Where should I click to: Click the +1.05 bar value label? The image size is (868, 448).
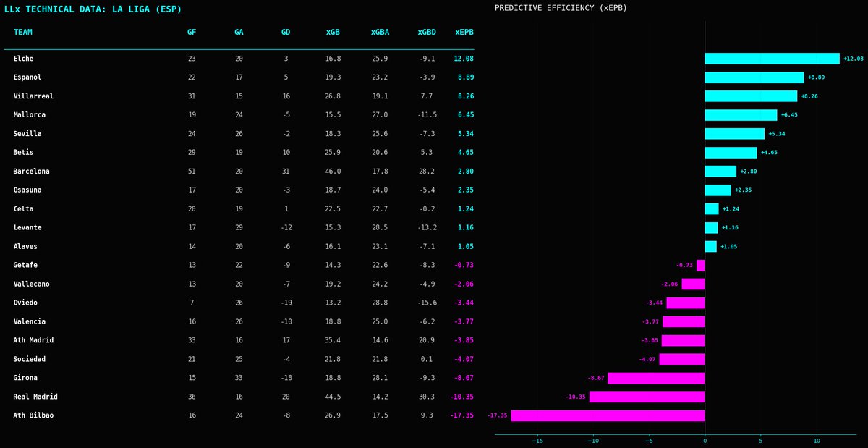[728, 247]
